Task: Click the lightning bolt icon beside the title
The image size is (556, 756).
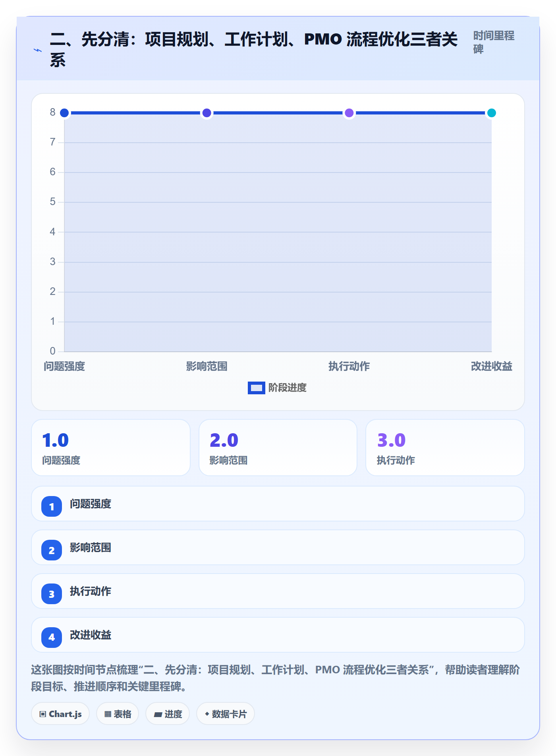Action: 38,50
